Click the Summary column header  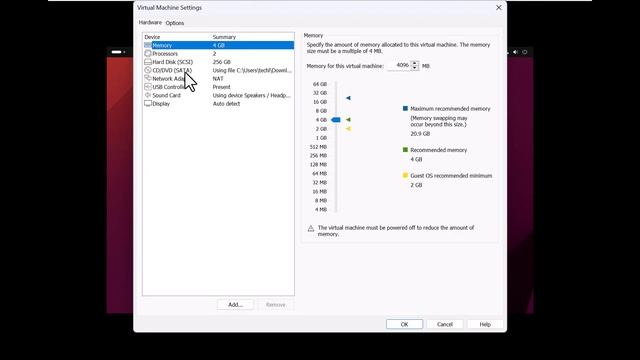point(224,37)
